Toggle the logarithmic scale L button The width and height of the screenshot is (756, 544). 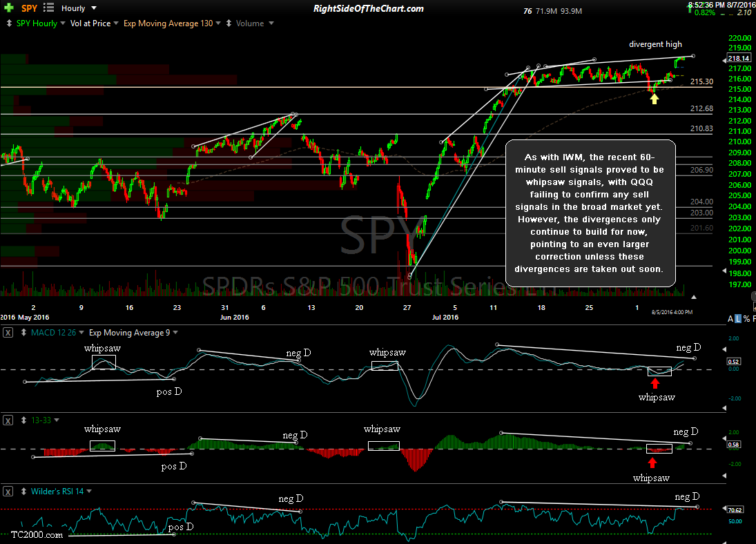[739, 318]
